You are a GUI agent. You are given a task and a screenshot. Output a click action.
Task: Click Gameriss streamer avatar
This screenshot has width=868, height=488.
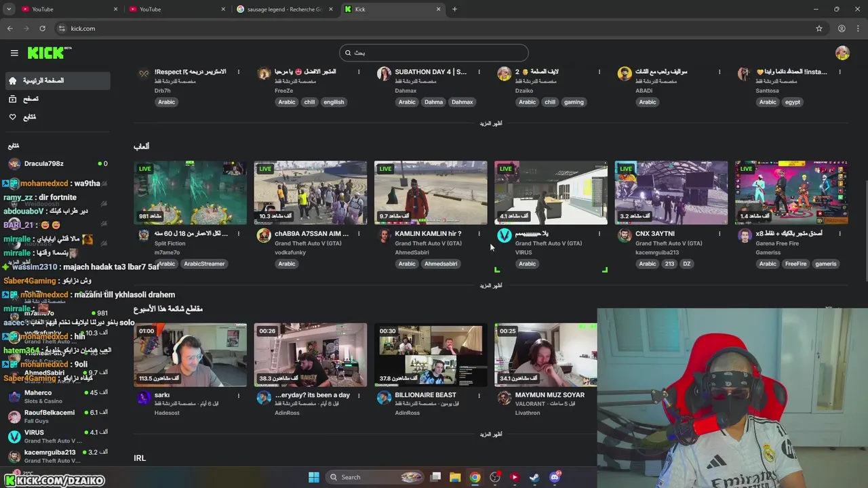click(745, 235)
